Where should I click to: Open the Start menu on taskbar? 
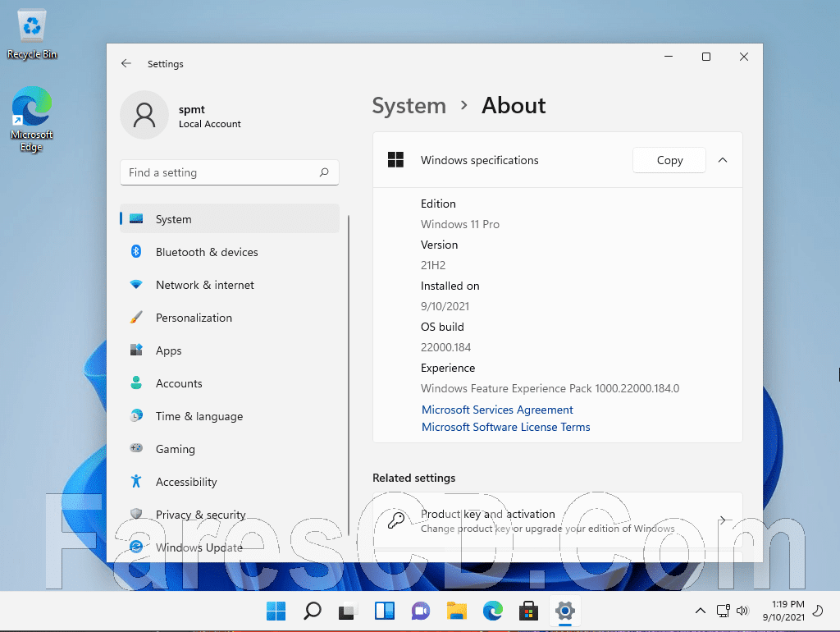(x=276, y=611)
